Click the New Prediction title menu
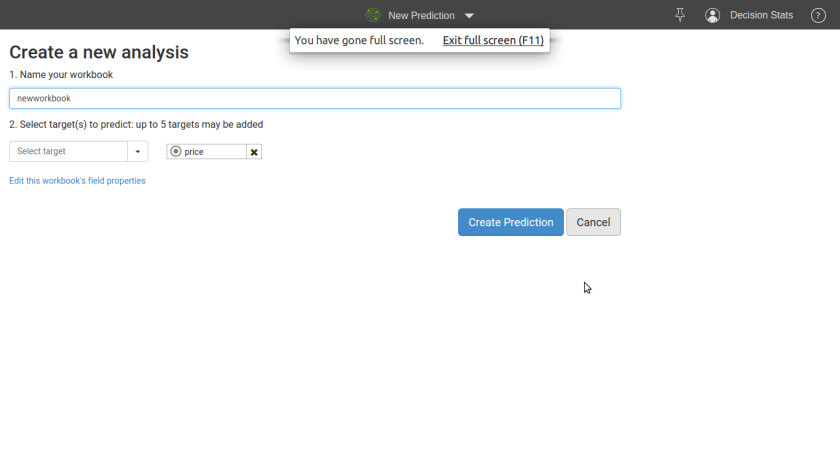 click(x=421, y=15)
